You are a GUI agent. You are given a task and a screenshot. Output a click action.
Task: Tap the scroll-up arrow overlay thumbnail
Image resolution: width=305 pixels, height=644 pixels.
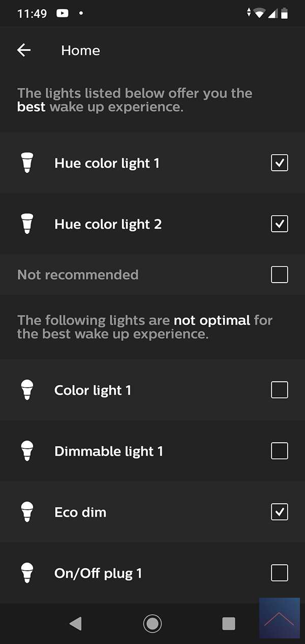pyautogui.click(x=279, y=618)
